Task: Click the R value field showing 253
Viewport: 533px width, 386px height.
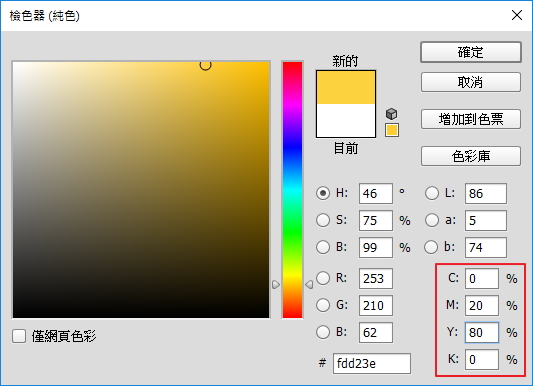Action: tap(376, 278)
